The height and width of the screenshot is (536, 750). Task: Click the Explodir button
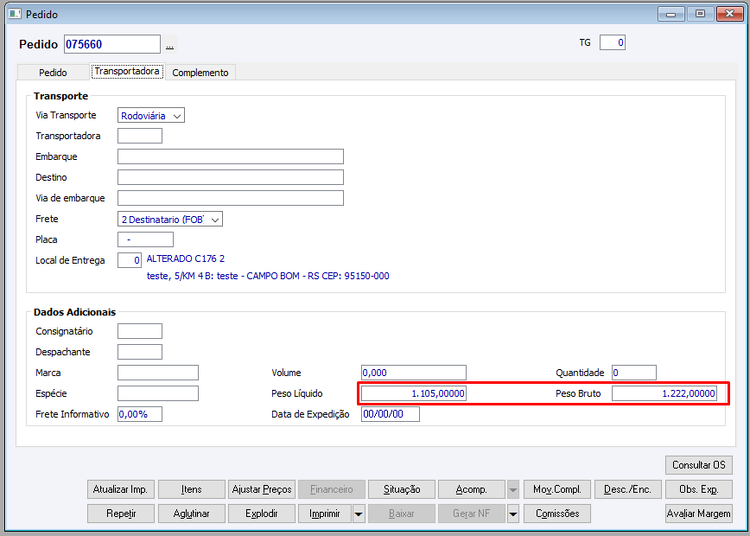click(x=262, y=514)
